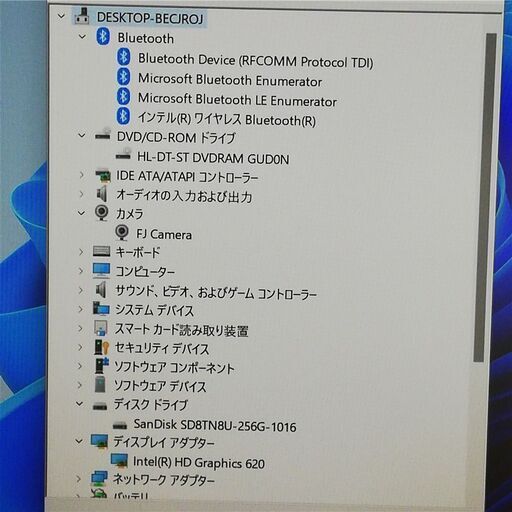Click the ソフトウェア コンポーネント icon

click(x=101, y=366)
